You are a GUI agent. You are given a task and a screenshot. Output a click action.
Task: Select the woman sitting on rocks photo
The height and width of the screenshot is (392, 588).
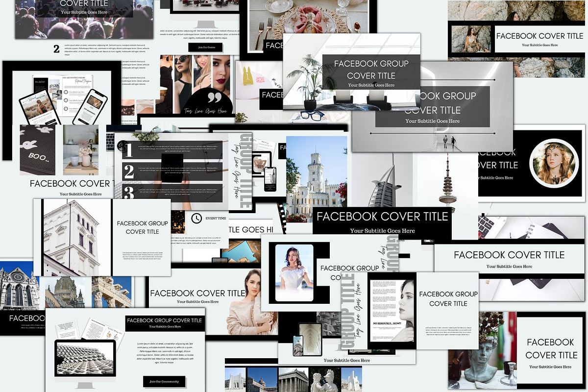pos(470,39)
